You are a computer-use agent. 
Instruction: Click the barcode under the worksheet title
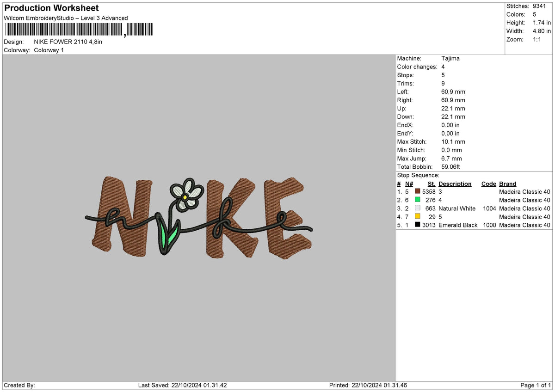pyautogui.click(x=79, y=30)
